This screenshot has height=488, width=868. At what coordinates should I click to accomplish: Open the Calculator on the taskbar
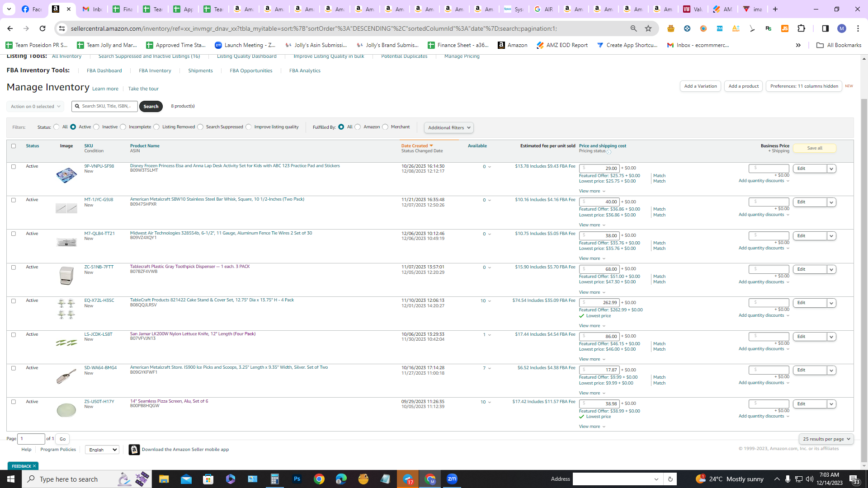pos(275,479)
